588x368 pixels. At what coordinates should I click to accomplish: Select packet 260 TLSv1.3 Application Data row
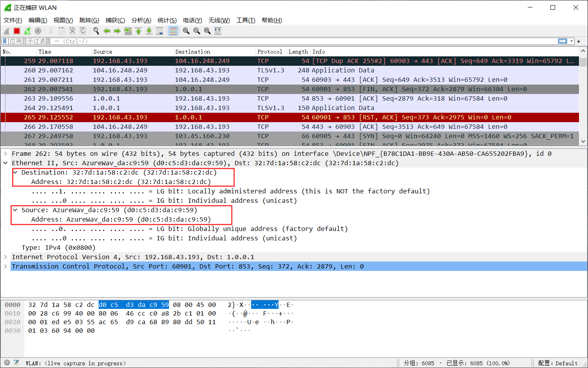[290, 70]
